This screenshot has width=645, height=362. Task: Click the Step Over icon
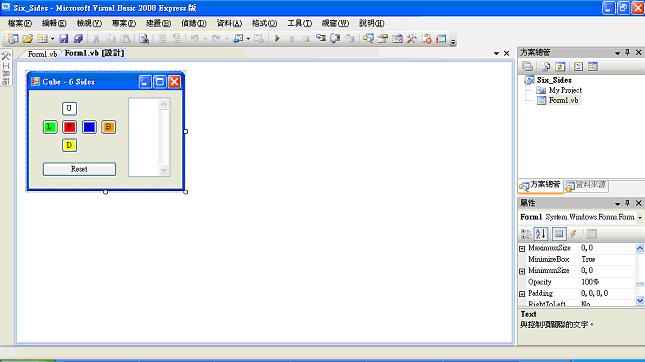(335, 39)
